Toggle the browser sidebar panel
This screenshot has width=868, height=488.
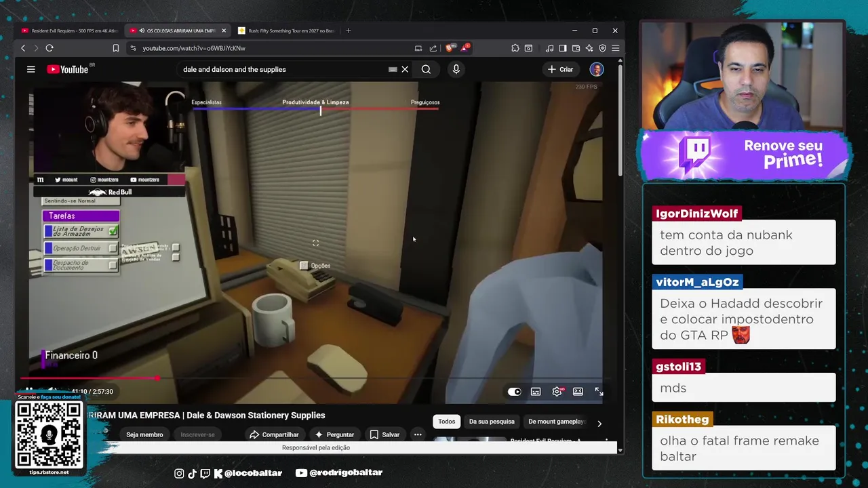(562, 48)
